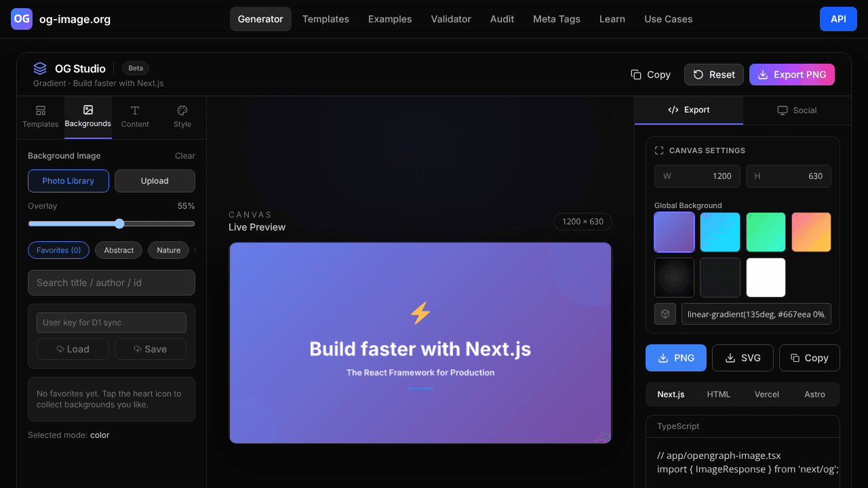
Task: Focus the User key for D1 sync field
Action: 111,323
